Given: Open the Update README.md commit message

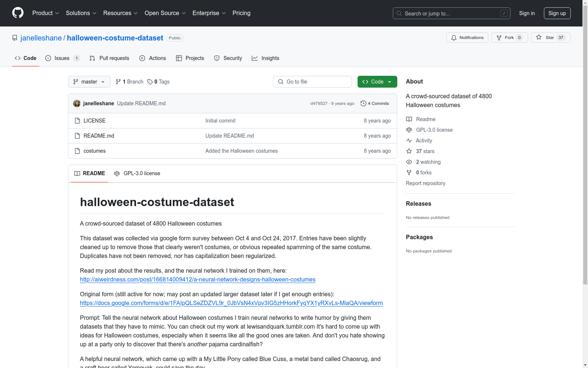Looking at the screenshot, I should [141, 103].
